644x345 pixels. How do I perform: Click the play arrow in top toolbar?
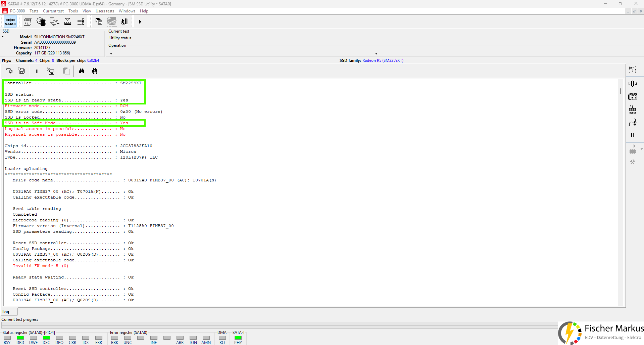pyautogui.click(x=140, y=22)
